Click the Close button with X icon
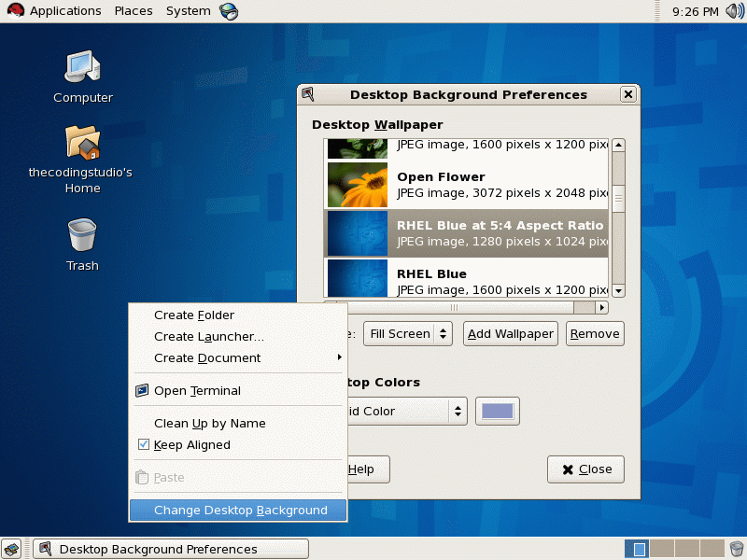The width and height of the screenshot is (747, 560). [x=586, y=469]
